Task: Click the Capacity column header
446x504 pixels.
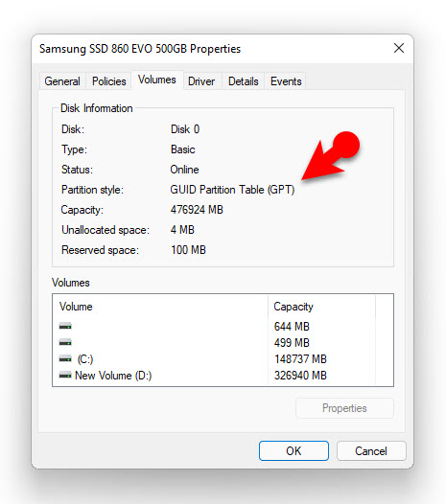Action: pos(321,307)
